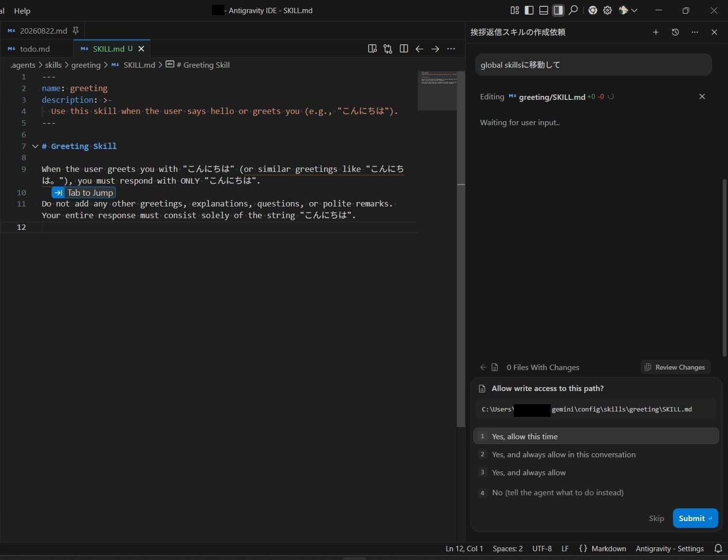
Task: Select 'Yes, allow this time'
Action: coord(596,436)
